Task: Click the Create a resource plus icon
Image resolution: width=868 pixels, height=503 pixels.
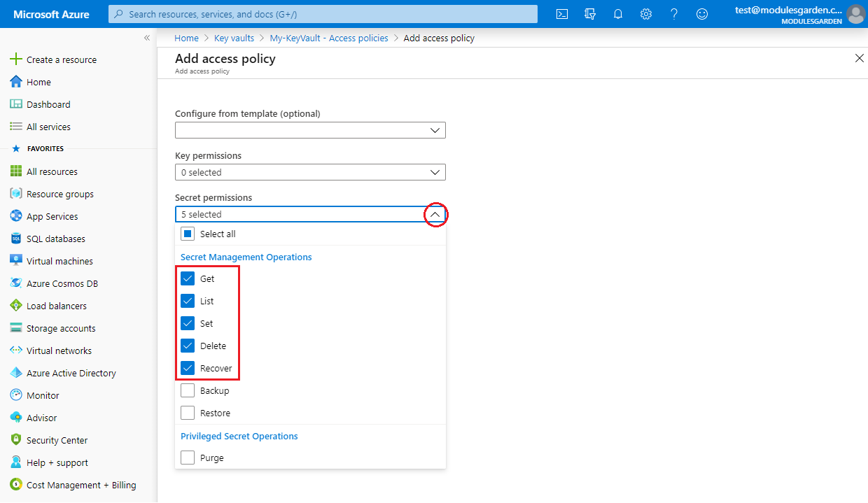Action: pos(16,59)
